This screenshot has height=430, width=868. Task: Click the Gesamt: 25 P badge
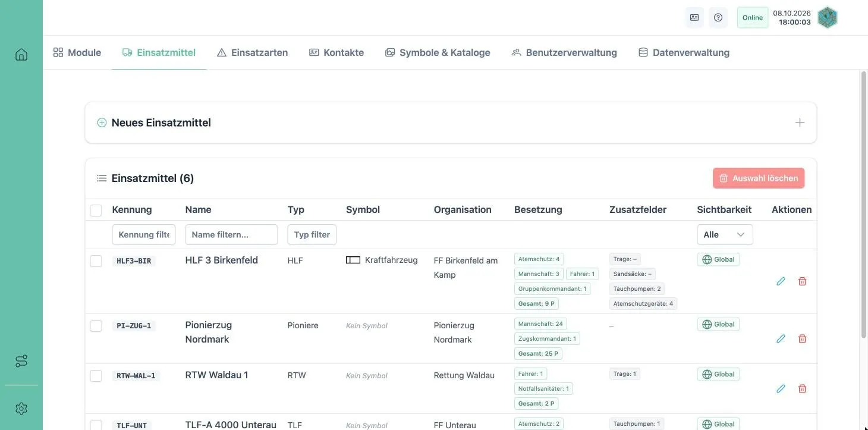[538, 353]
